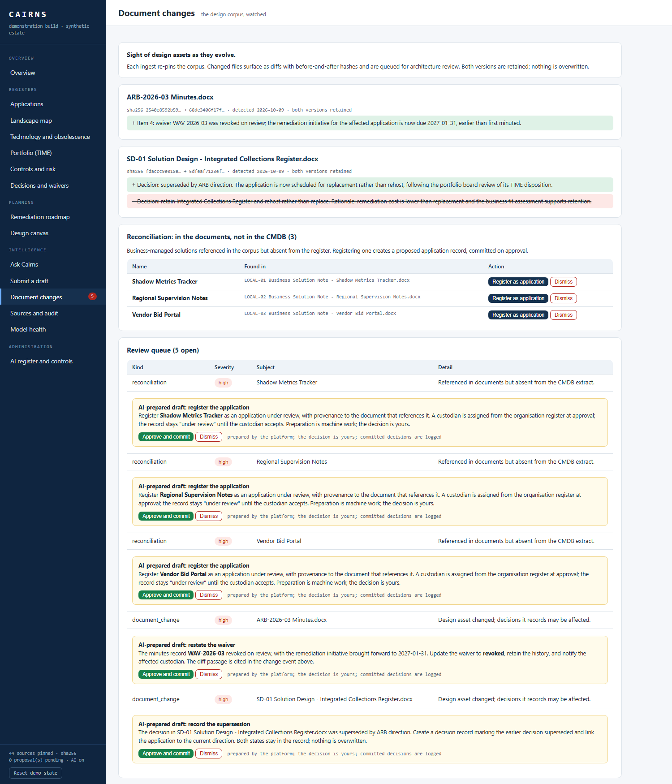The height and width of the screenshot is (784, 672).
Task: Open the Overview page
Action: click(23, 73)
